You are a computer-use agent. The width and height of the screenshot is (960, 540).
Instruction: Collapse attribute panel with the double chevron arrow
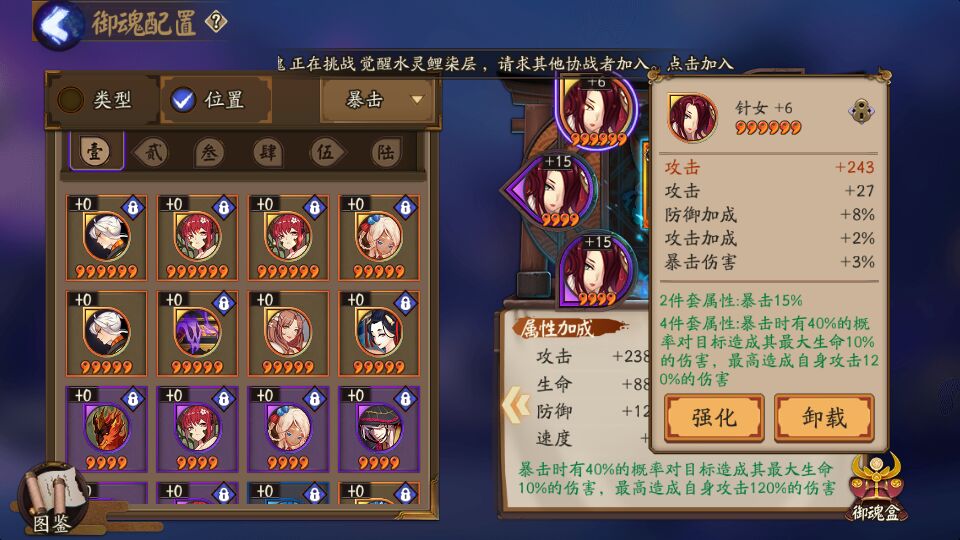[515, 405]
